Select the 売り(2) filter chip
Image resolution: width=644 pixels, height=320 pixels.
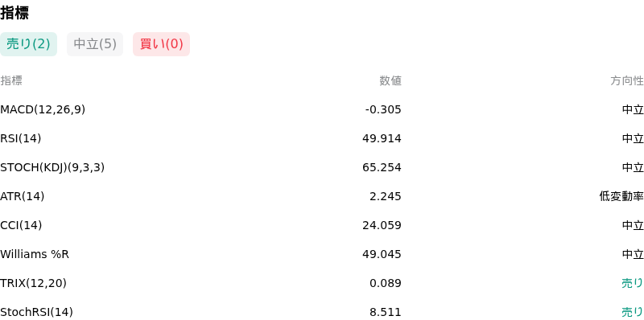tap(28, 44)
